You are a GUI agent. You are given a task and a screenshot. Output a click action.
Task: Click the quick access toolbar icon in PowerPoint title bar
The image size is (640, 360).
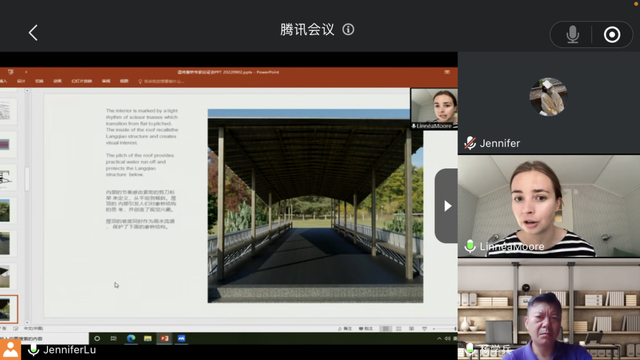11,72
